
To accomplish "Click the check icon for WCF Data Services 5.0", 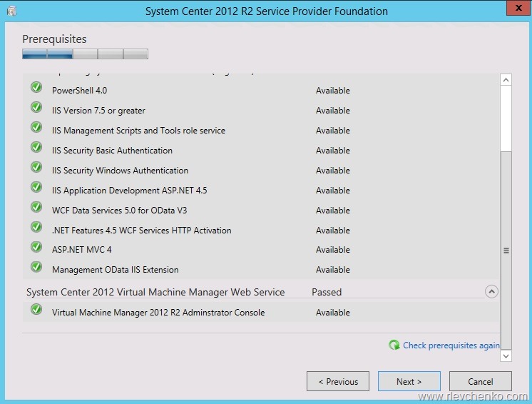I will click(x=36, y=207).
